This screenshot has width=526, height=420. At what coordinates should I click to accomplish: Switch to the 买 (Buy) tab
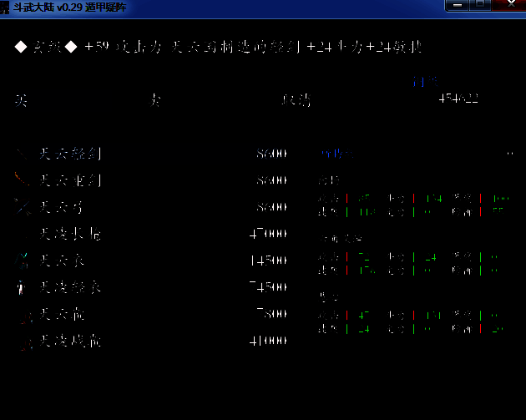tap(21, 100)
